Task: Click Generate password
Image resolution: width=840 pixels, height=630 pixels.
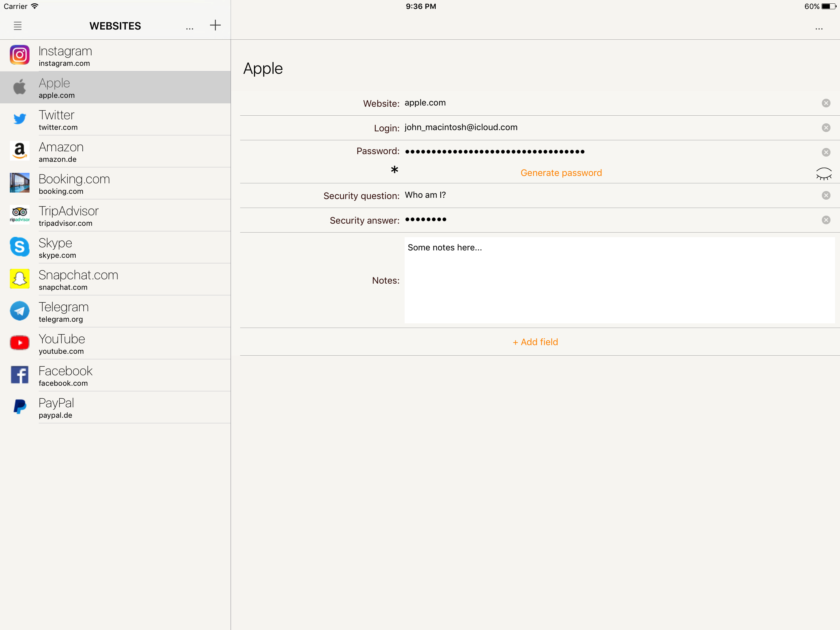Action: 561,173
